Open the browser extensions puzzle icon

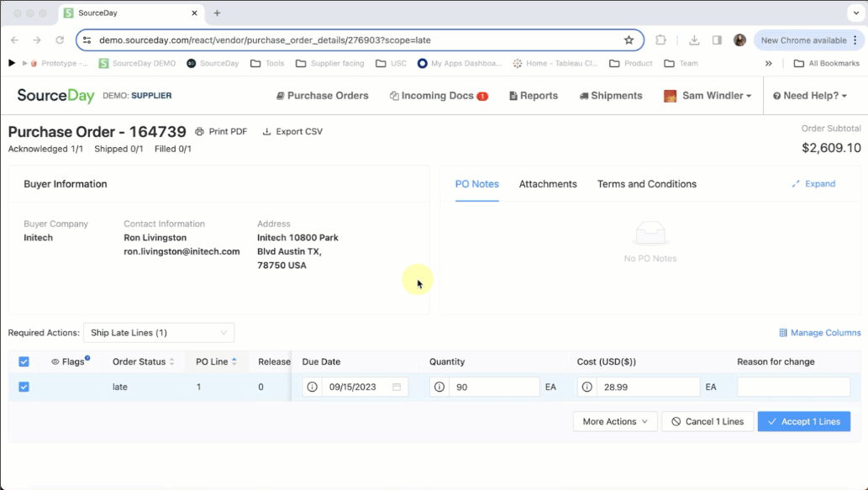[x=661, y=40]
